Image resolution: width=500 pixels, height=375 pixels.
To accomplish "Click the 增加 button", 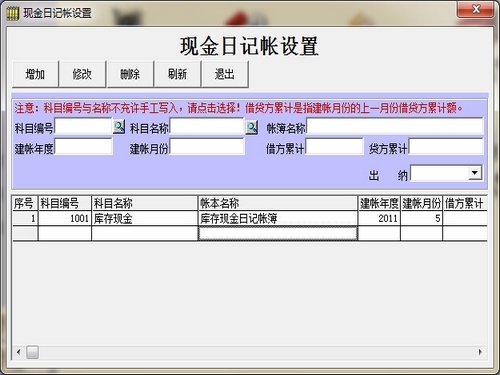I will (x=35, y=74).
